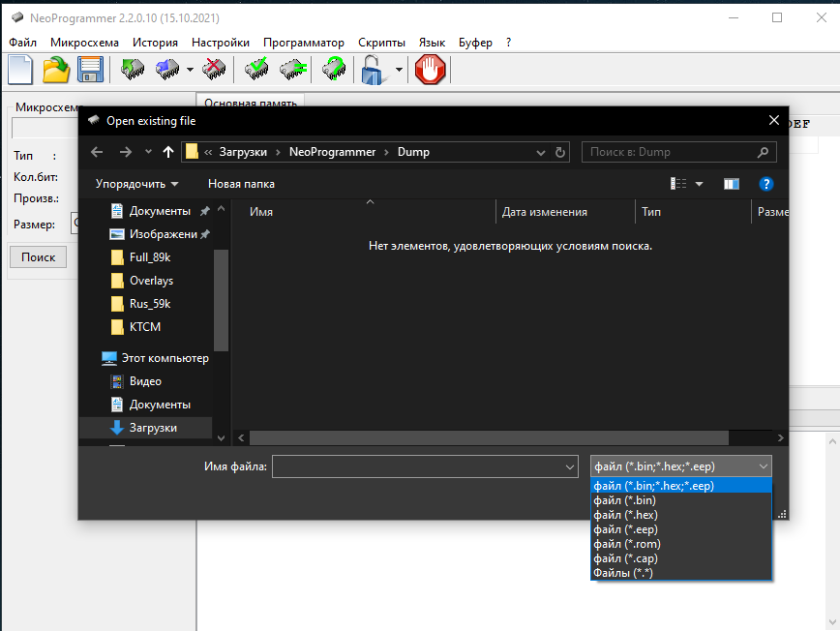Viewport: 840px width, 631px height.
Task: Click the read chip icon with green arrow
Action: point(133,70)
